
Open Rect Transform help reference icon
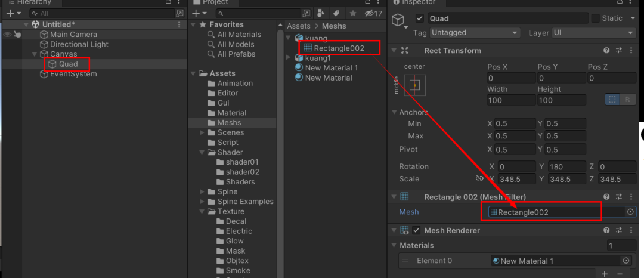click(x=606, y=51)
